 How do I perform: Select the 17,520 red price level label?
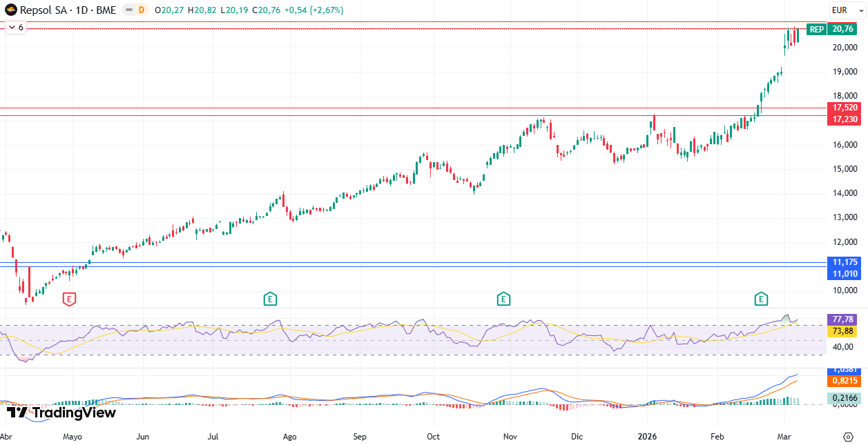[x=845, y=108]
